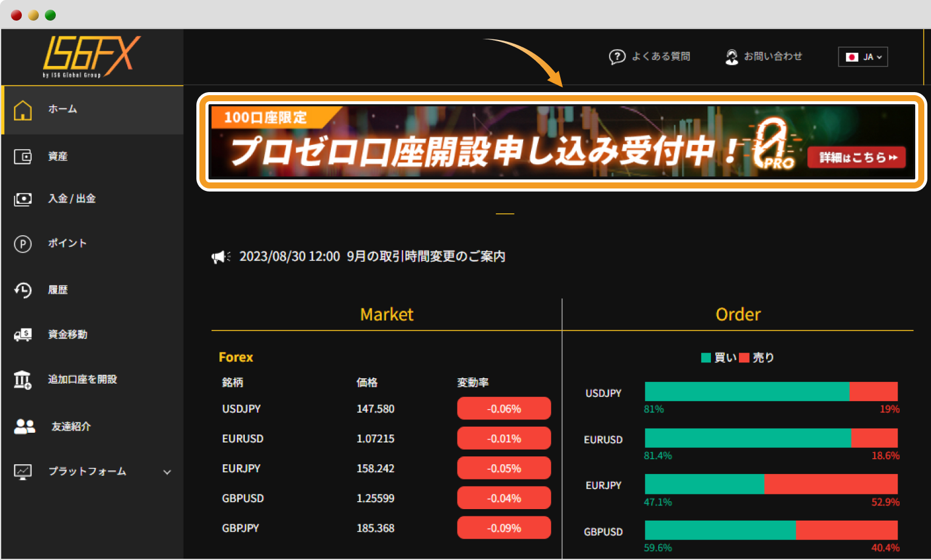Click the 資金移動 truck icon
Viewport: 931px width, 560px height.
[23, 335]
